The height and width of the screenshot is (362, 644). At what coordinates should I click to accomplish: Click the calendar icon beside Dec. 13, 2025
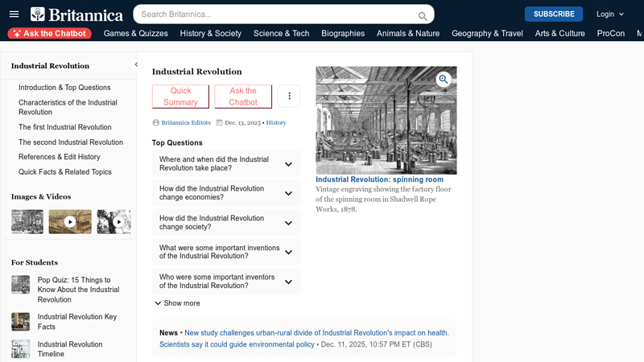(x=219, y=122)
